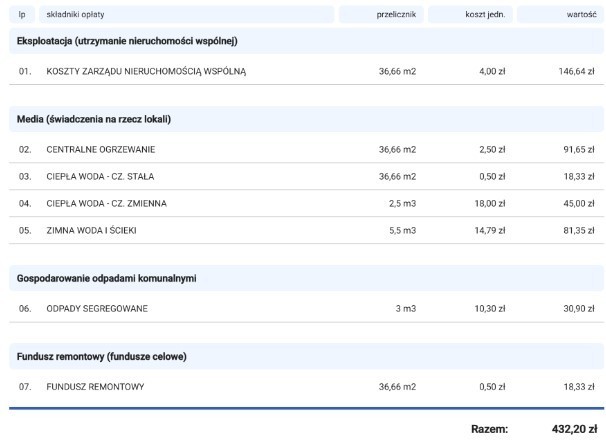Image resolution: width=606 pixels, height=446 pixels.
Task: Click the 'koszt jedn.' column header
Action: pos(485,15)
